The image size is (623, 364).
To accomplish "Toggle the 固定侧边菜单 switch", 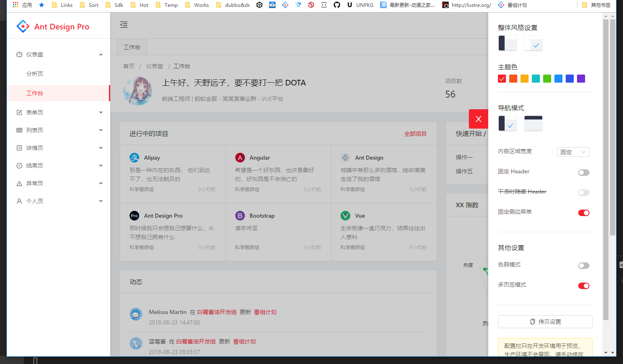I will (x=584, y=213).
